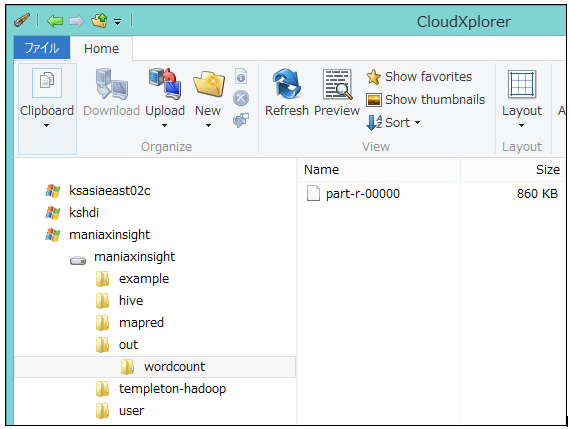Click the delete X icon

tap(241, 98)
